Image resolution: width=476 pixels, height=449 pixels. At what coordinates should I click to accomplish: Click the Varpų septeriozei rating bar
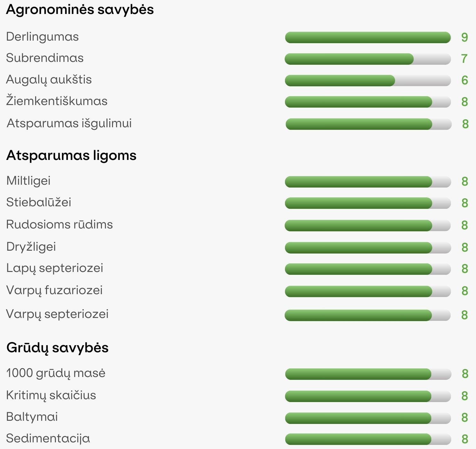tap(367, 315)
